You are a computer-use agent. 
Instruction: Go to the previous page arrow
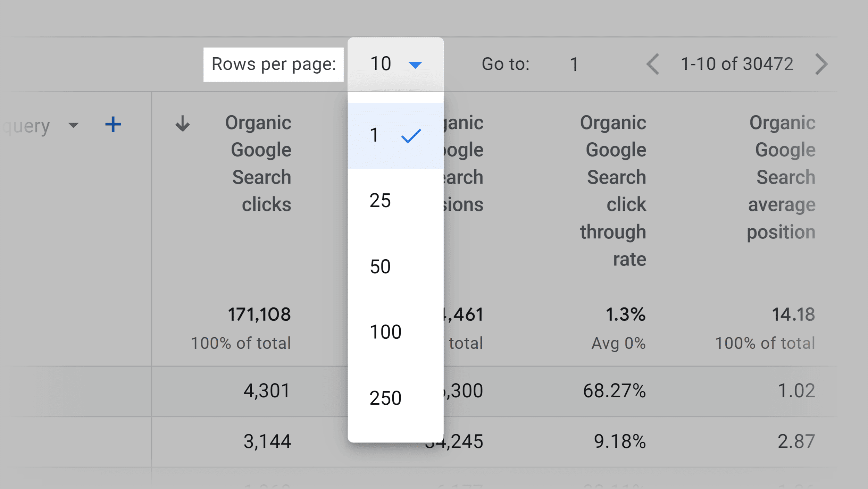[x=653, y=64]
